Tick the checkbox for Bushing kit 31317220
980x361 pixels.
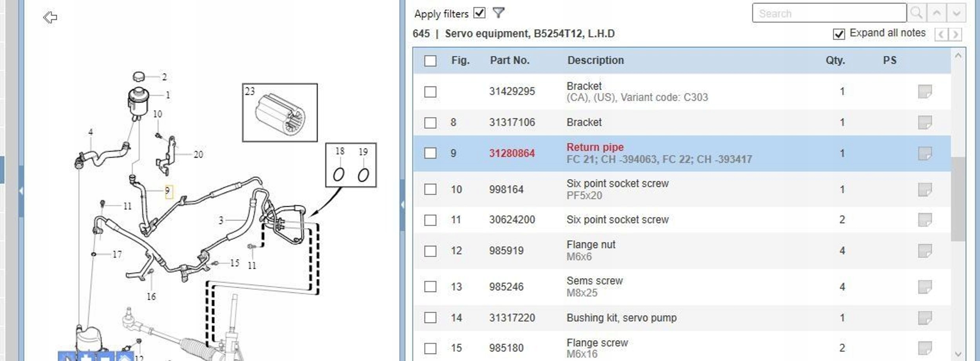coord(430,317)
